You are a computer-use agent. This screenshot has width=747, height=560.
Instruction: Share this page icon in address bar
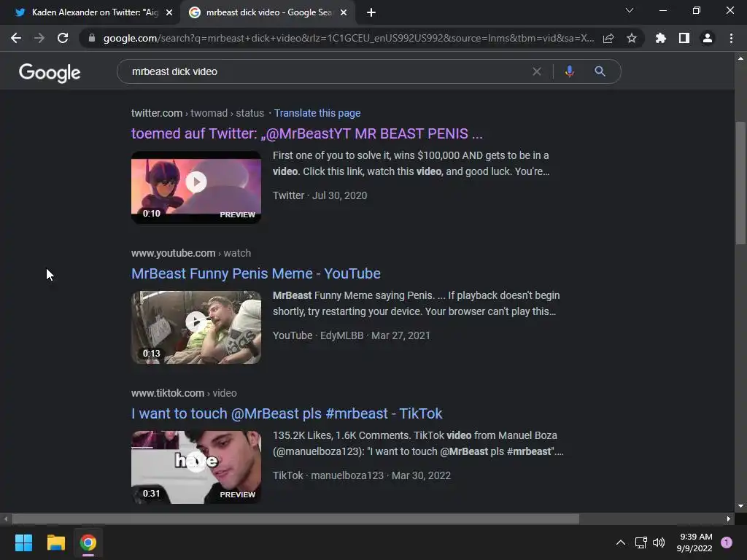pyautogui.click(x=608, y=38)
